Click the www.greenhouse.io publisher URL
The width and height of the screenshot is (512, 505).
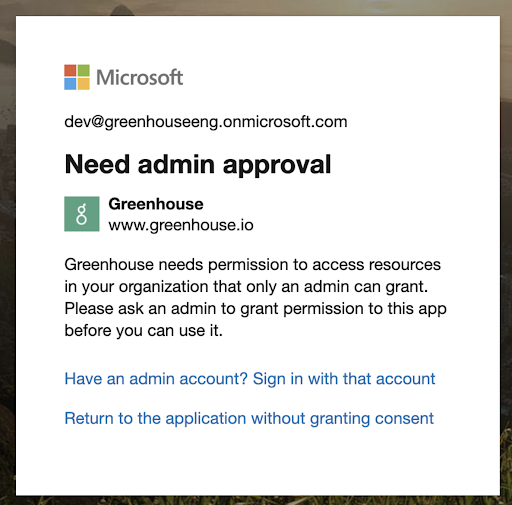pos(181,225)
